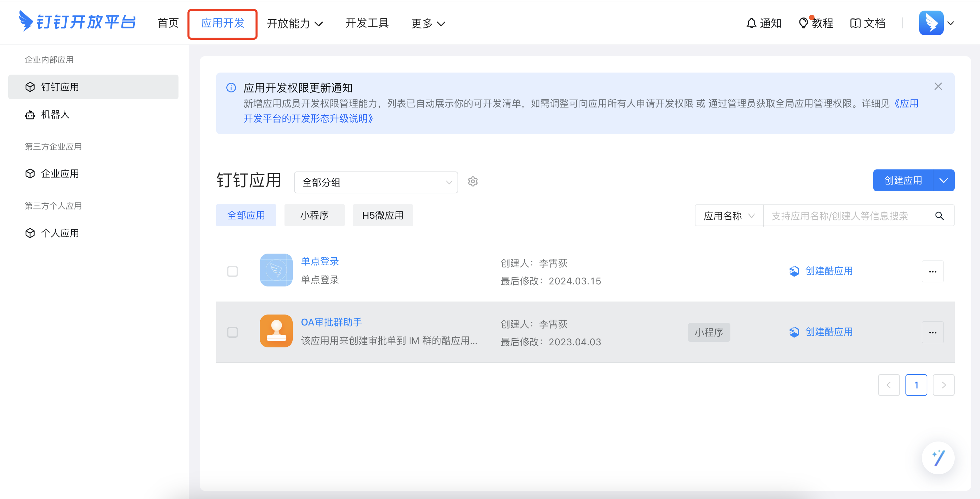Viewport: 980px width, 499px height.
Task: Open the 通知 bell icon
Action: pyautogui.click(x=751, y=23)
